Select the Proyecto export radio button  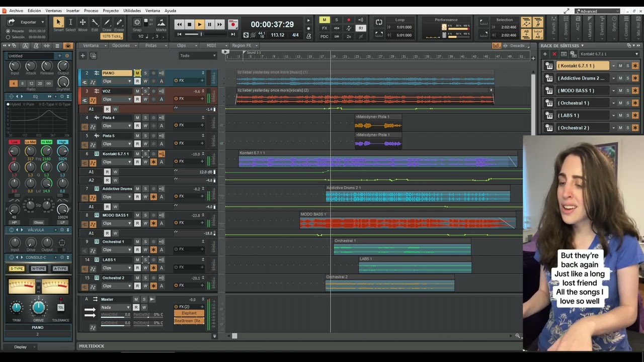click(8, 31)
